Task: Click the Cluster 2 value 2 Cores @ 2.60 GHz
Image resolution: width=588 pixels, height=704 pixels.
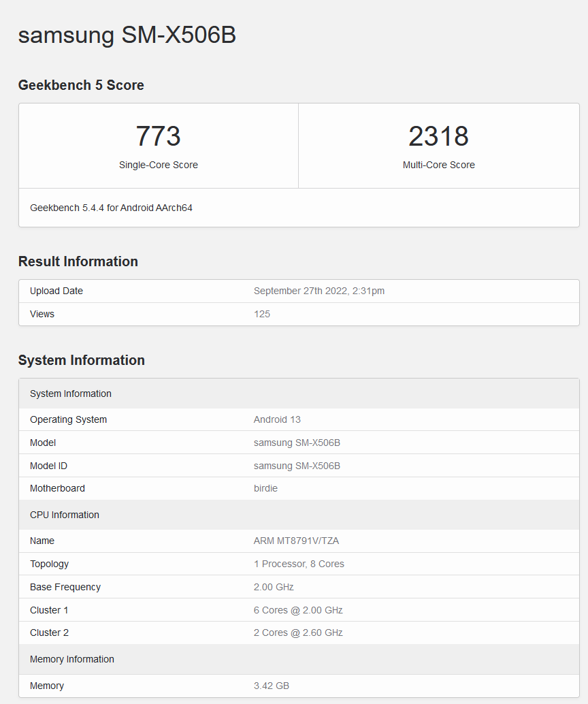Action: (298, 633)
